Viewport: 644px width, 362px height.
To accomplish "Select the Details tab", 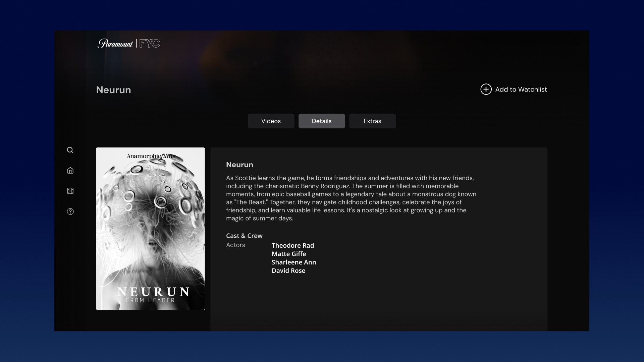I will point(322,121).
